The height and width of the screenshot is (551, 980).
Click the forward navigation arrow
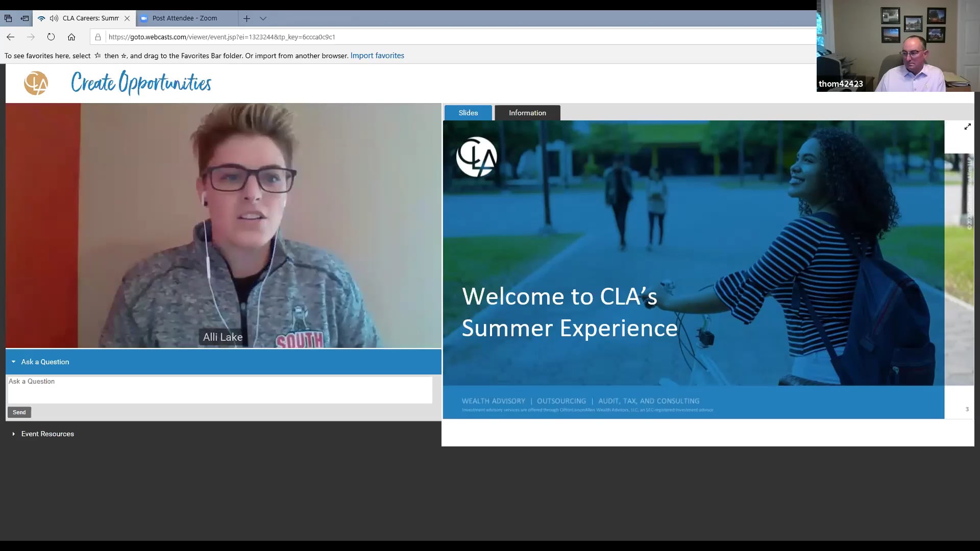(x=31, y=37)
